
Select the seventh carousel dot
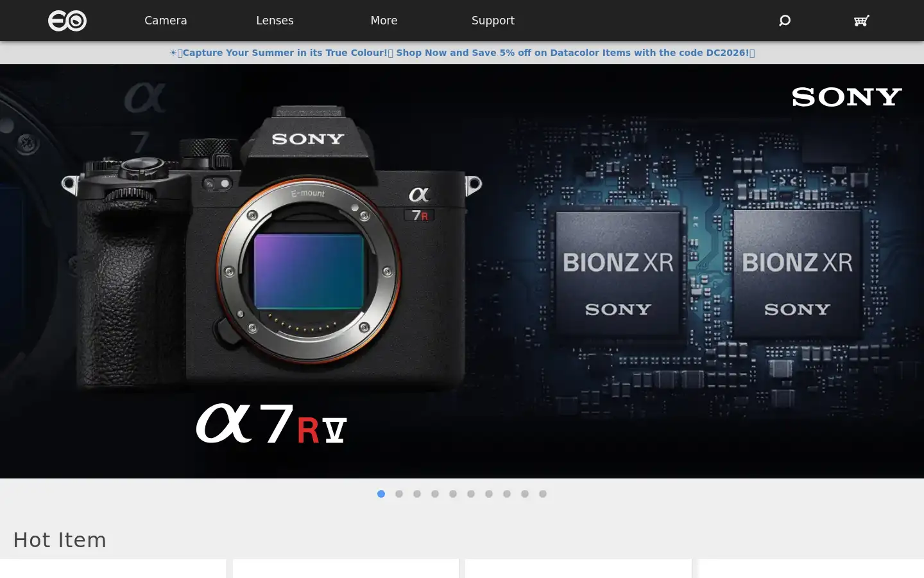[489, 494]
